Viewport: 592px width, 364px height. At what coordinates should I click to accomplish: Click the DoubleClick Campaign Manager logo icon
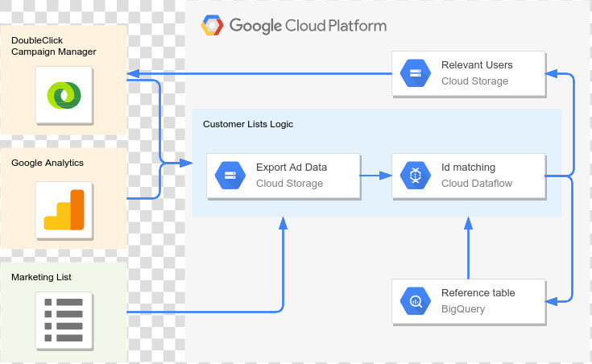pyautogui.click(x=64, y=95)
